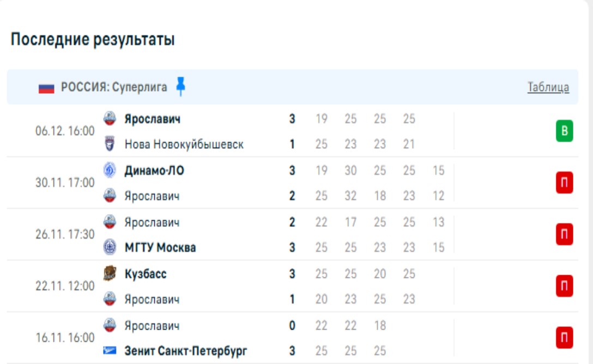Select team name Динамо-ЛО

tap(154, 171)
